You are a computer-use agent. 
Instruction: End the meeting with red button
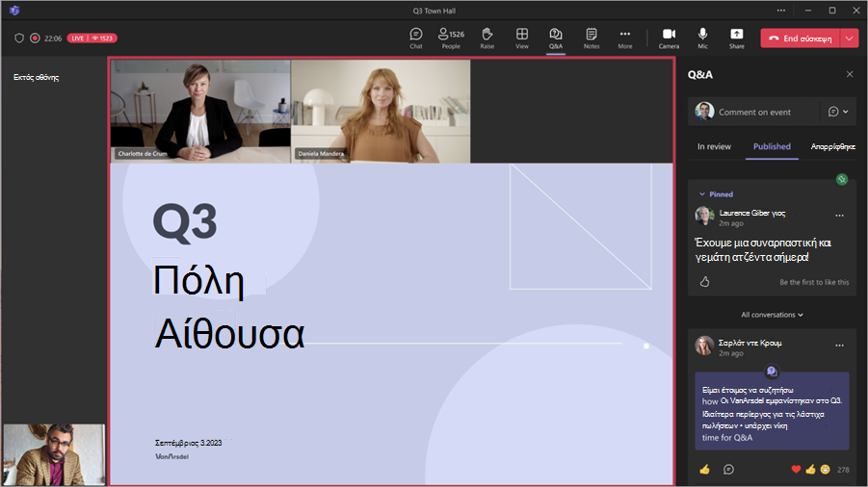[x=801, y=38]
